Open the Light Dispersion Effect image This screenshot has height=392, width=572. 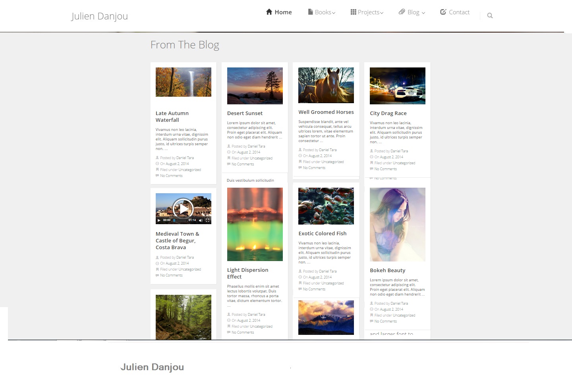tap(255, 224)
